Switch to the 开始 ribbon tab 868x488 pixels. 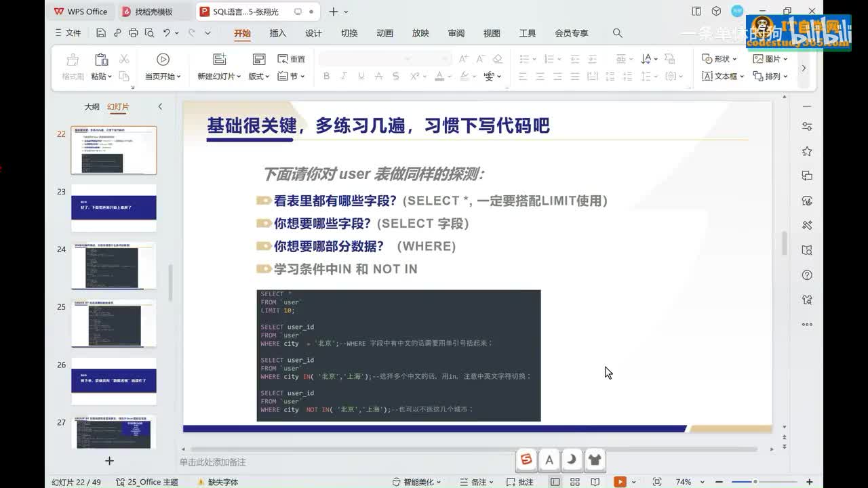pos(242,33)
